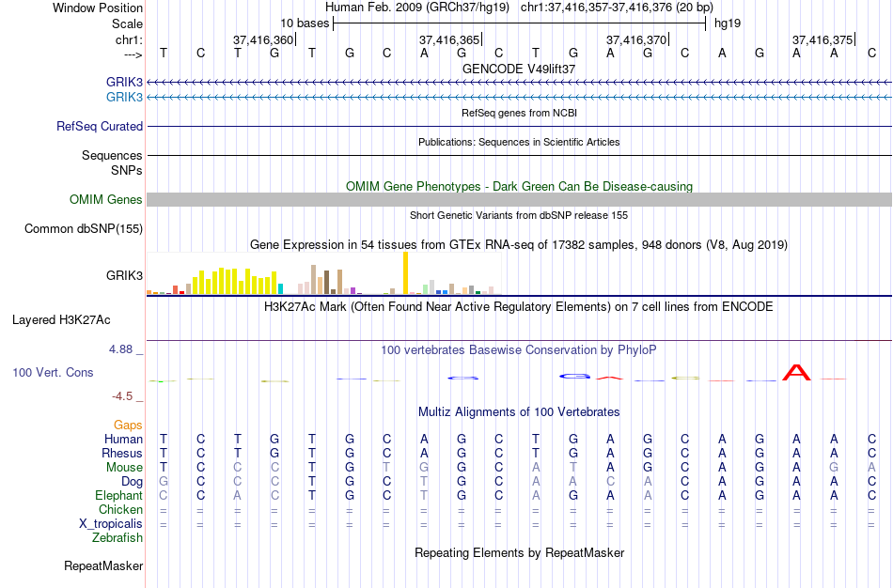The height and width of the screenshot is (588, 893).
Task: Open the GTEx Gene Expression in 54 tissues title
Action: tap(519, 245)
